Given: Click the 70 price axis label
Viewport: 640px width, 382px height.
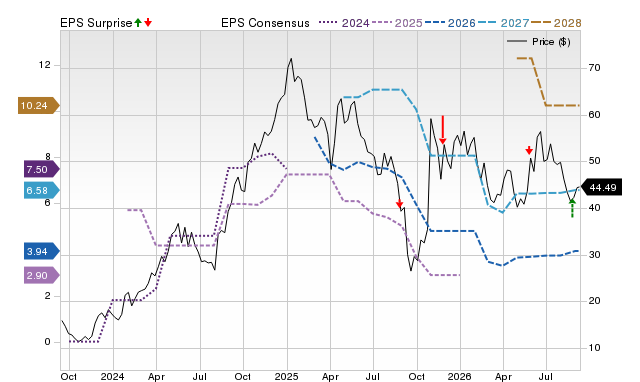Looking at the screenshot, I should (595, 68).
